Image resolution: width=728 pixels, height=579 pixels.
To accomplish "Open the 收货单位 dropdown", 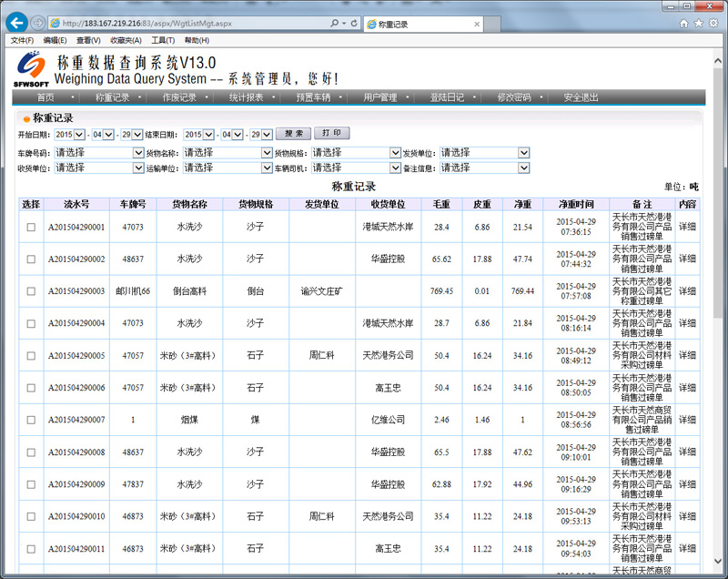I will click(99, 168).
